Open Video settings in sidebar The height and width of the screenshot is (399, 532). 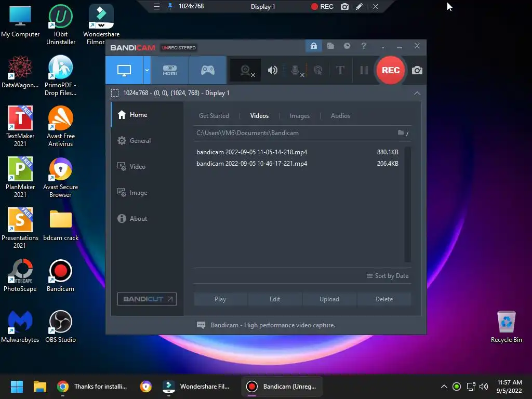click(x=147, y=167)
